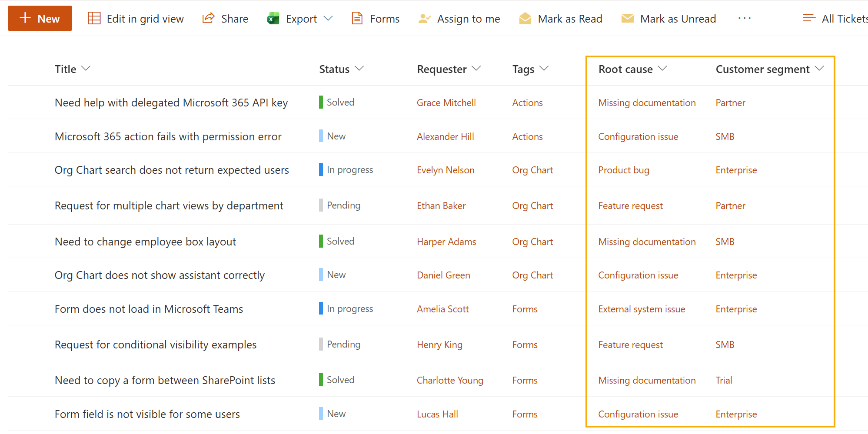Click the New button
The image size is (868, 434).
[40, 18]
